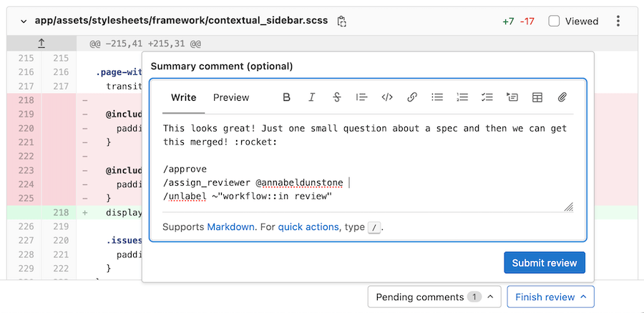644x313 pixels.
Task: Insert a table into comment
Action: 537,97
